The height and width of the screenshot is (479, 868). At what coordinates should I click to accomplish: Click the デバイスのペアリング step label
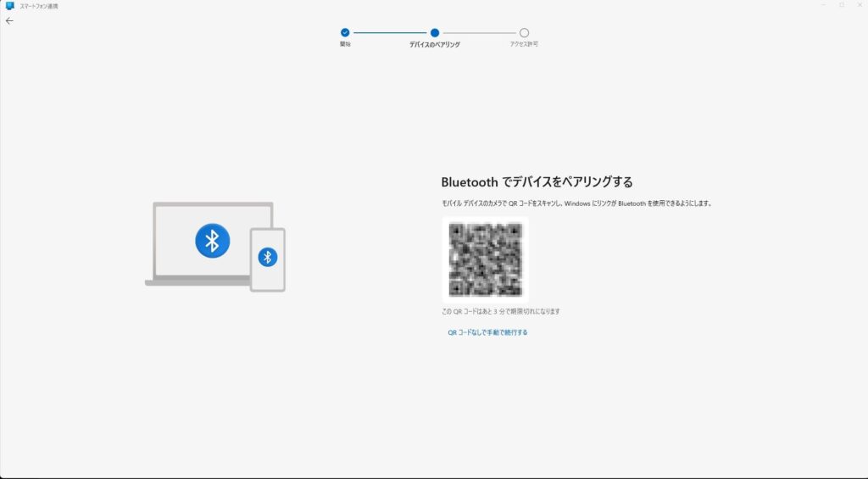[x=435, y=44]
